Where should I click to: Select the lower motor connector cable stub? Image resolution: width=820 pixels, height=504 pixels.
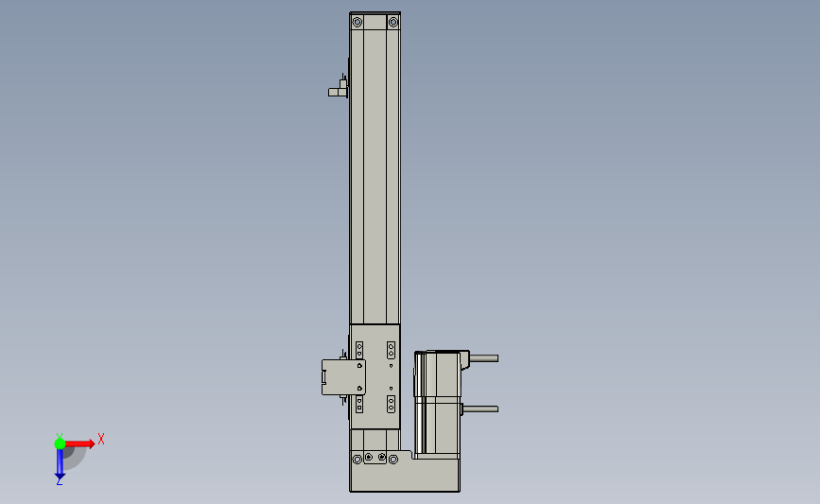[x=480, y=408]
